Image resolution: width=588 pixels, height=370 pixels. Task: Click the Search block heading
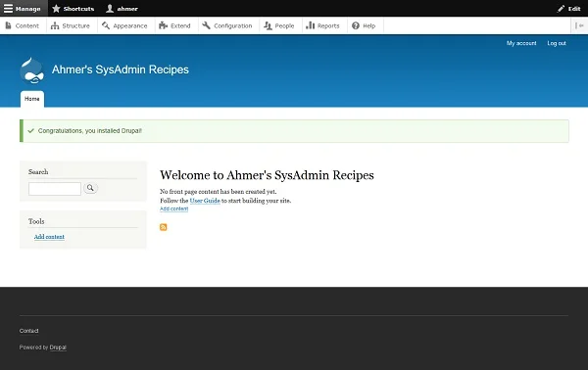click(38, 172)
